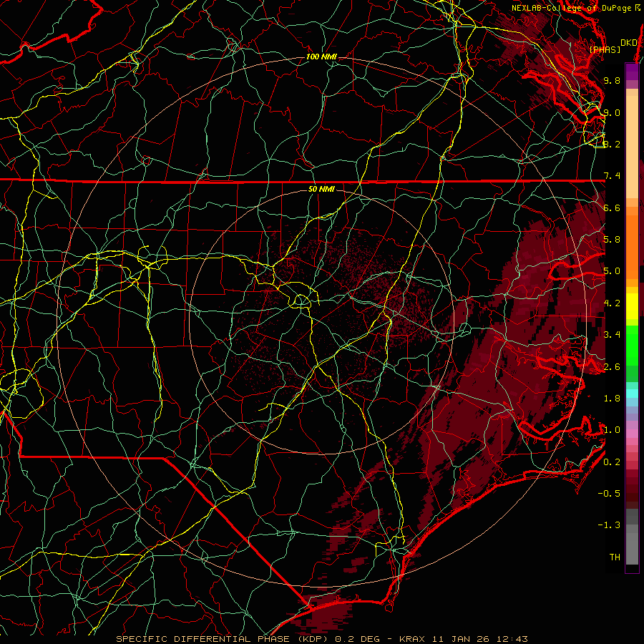Image resolution: width=644 pixels, height=644 pixels.
Task: Click the 5.8 value on the color scale
Action: (612, 240)
